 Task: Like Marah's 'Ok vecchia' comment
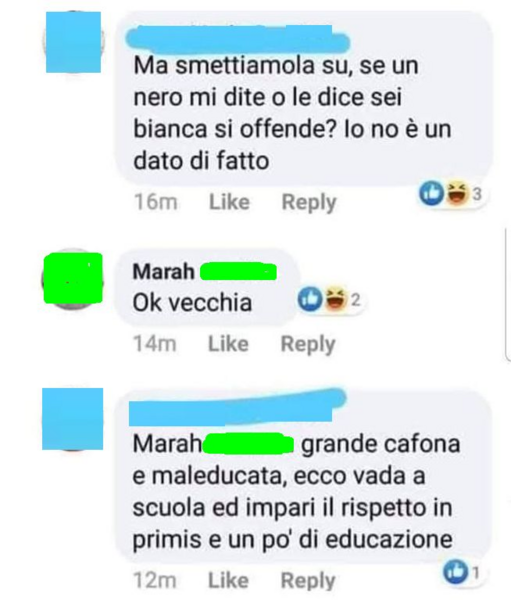tap(229, 344)
